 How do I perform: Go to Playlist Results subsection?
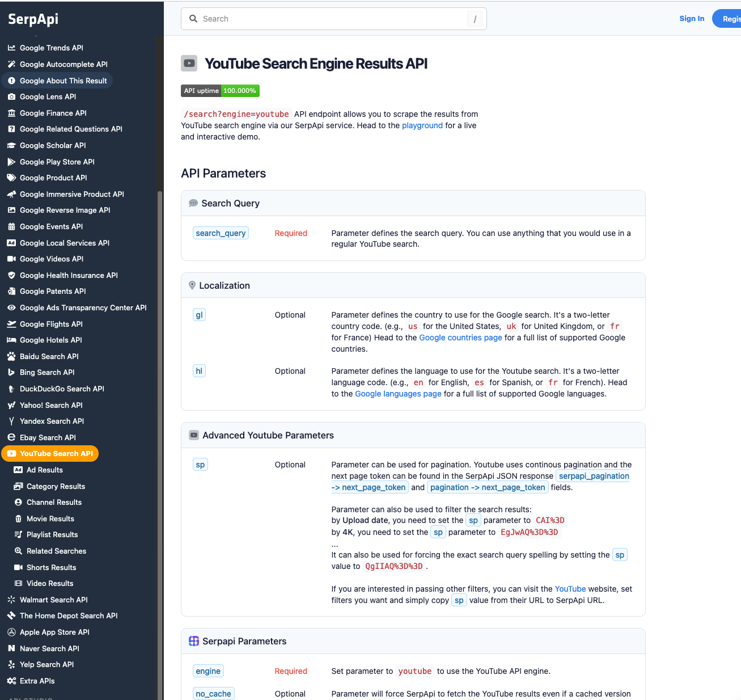(52, 535)
